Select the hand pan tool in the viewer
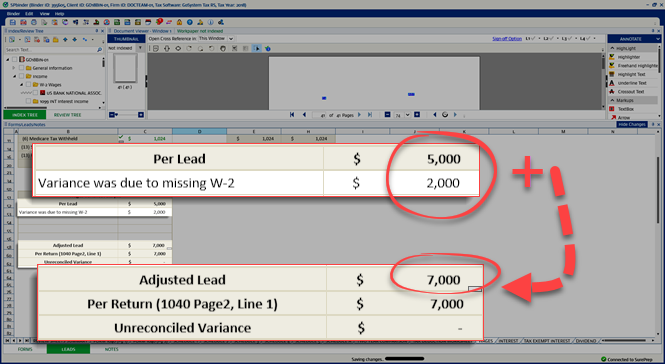Screen dimensions: 665x364 point(223,48)
